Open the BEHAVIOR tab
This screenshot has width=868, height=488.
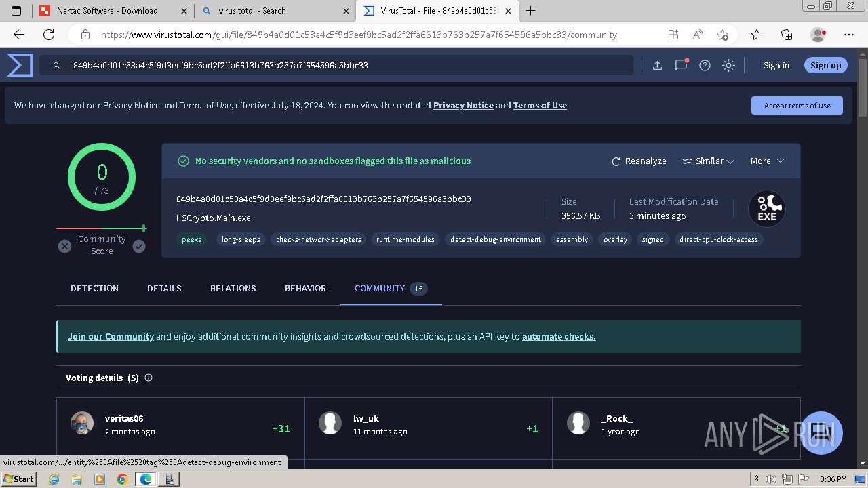coord(305,289)
